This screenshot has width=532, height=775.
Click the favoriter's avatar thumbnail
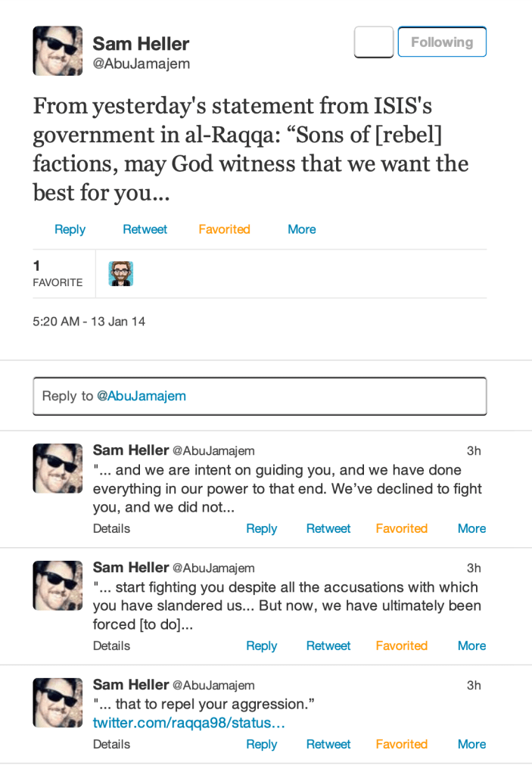(x=121, y=273)
